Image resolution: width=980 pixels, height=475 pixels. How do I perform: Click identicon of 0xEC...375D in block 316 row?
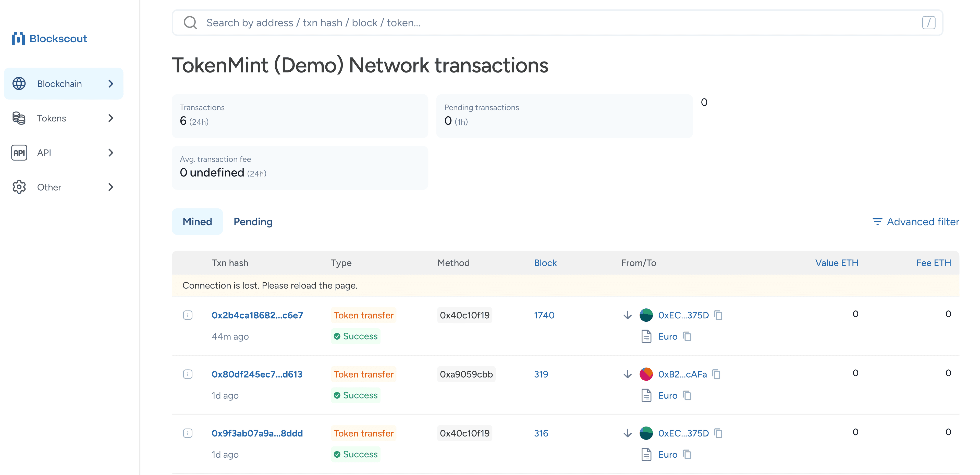646,433
